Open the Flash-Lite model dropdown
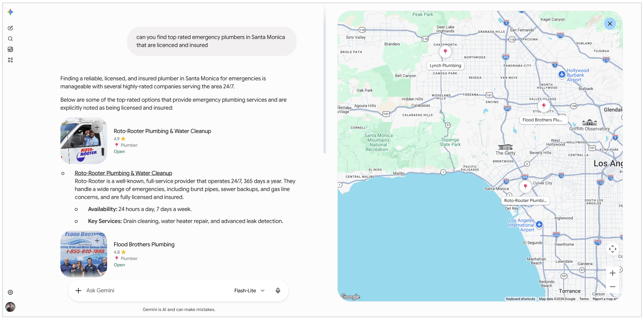Image resolution: width=644 pixels, height=320 pixels. [x=249, y=291]
